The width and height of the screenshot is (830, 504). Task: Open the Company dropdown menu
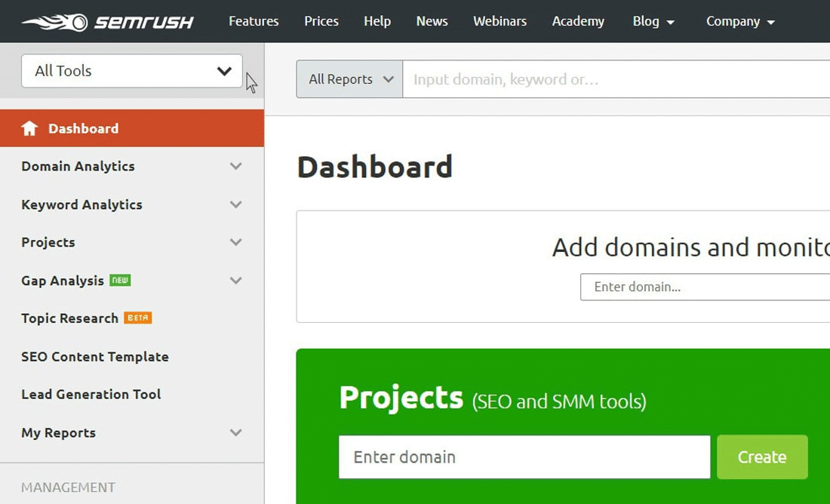pyautogui.click(x=740, y=22)
